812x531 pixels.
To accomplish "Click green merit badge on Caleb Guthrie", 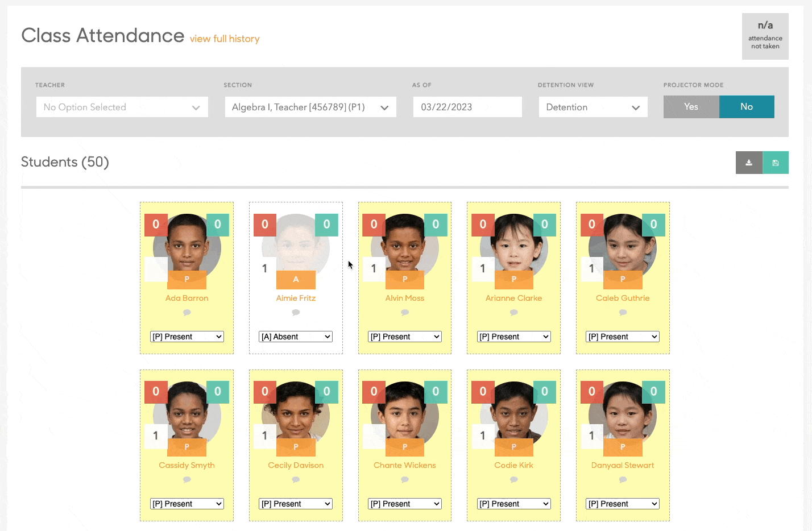I will pyautogui.click(x=653, y=225).
